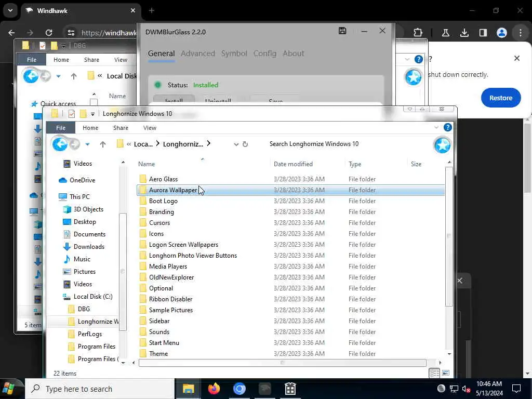Click the horizontal scrollbar of file list
Screen dimensions: 532x399
pos(282,363)
